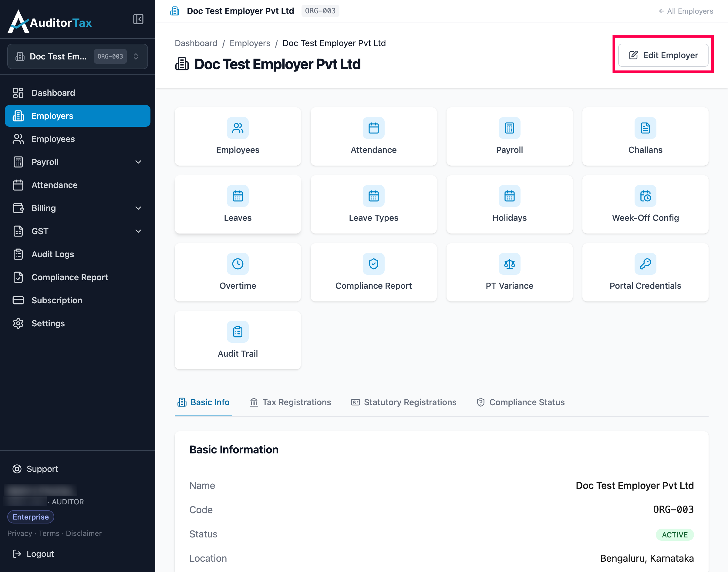Open the Disclaimer footer link
728x572 pixels.
(x=84, y=533)
